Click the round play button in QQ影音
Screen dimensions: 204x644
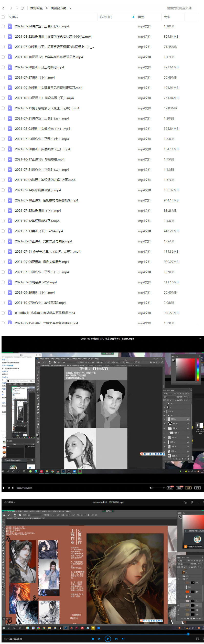click(108, 639)
